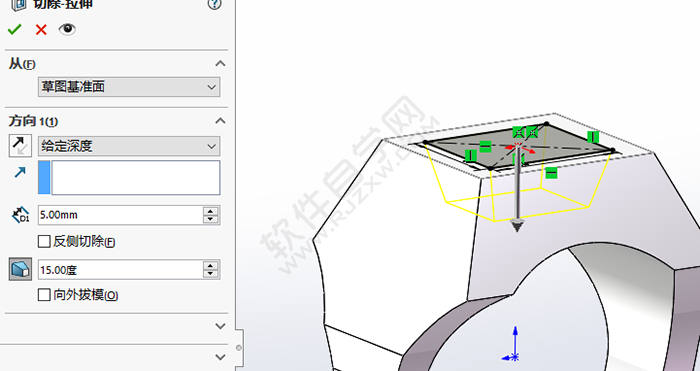
Task: Click the 方向 1(1) section label
Action: pos(33,121)
